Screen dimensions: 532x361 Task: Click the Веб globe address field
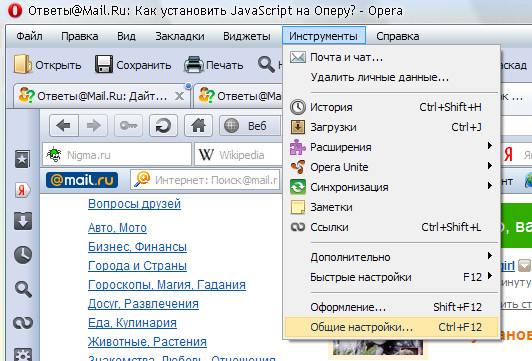pos(251,126)
